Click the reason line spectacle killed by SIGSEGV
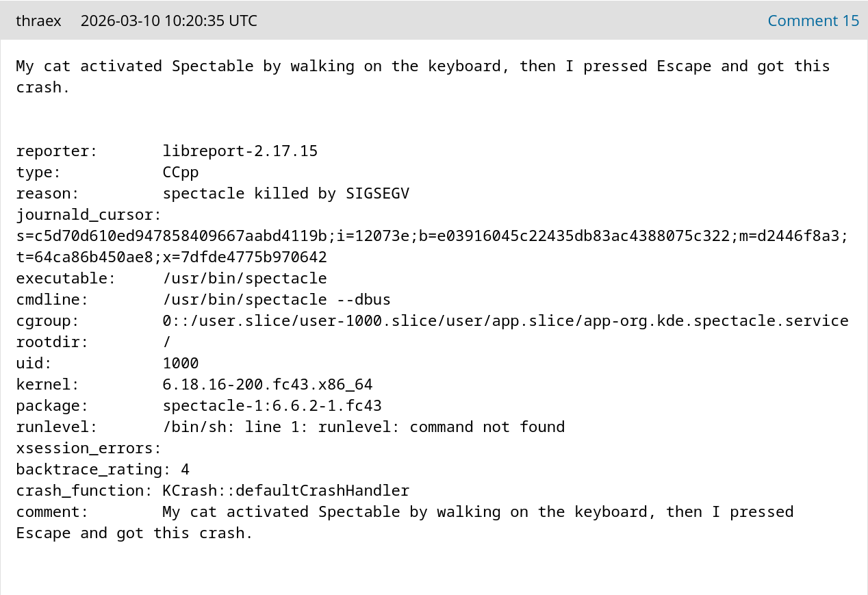 point(286,193)
